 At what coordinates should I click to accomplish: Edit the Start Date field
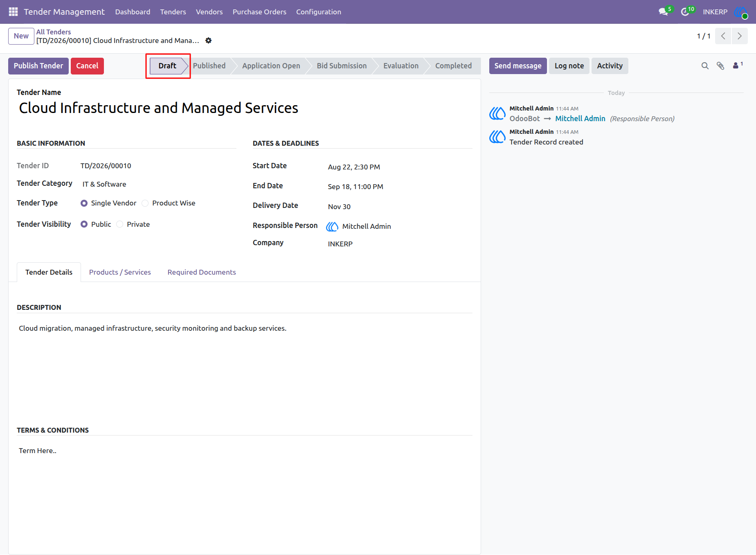[x=399, y=167]
